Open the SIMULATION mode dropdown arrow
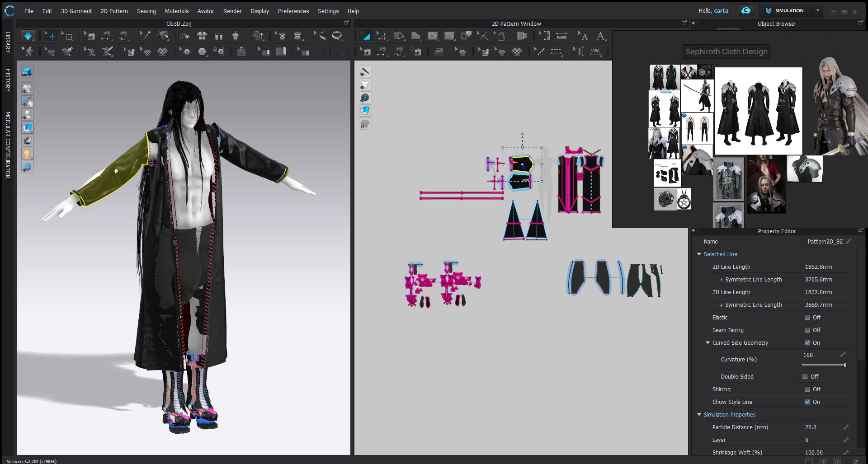The width and height of the screenshot is (868, 464). click(x=818, y=10)
